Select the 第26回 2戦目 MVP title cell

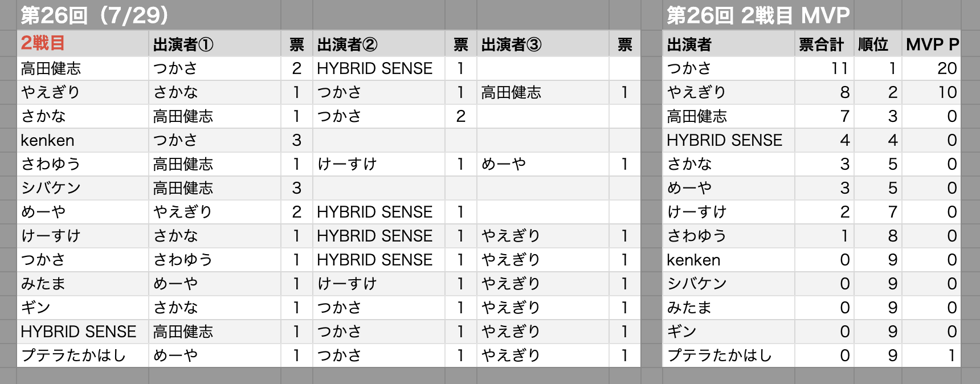(x=758, y=15)
